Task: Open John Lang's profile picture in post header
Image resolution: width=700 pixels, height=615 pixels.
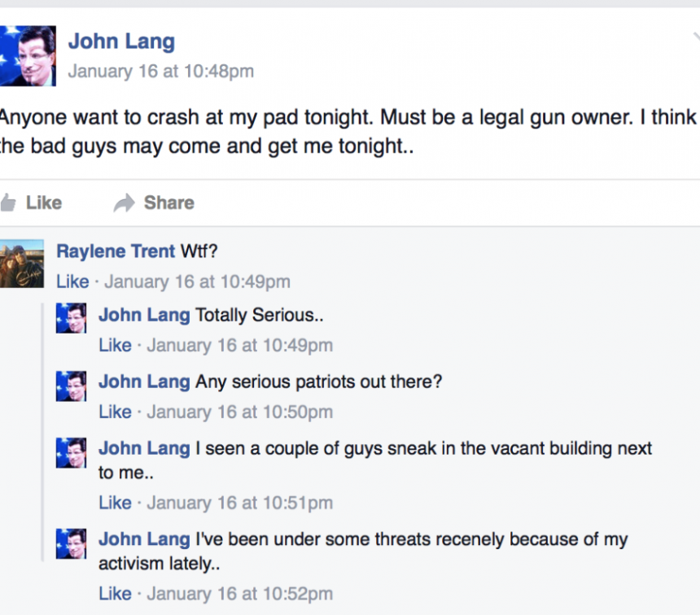Action: 28,55
